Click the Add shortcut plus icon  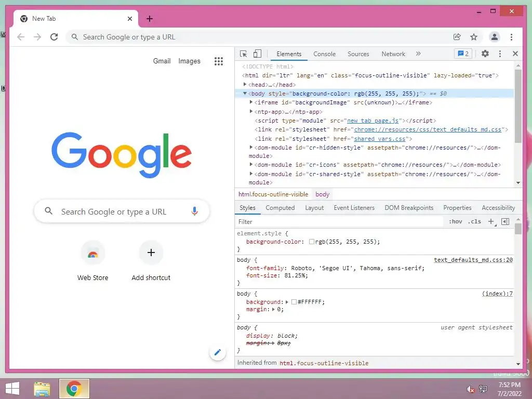[x=151, y=252]
